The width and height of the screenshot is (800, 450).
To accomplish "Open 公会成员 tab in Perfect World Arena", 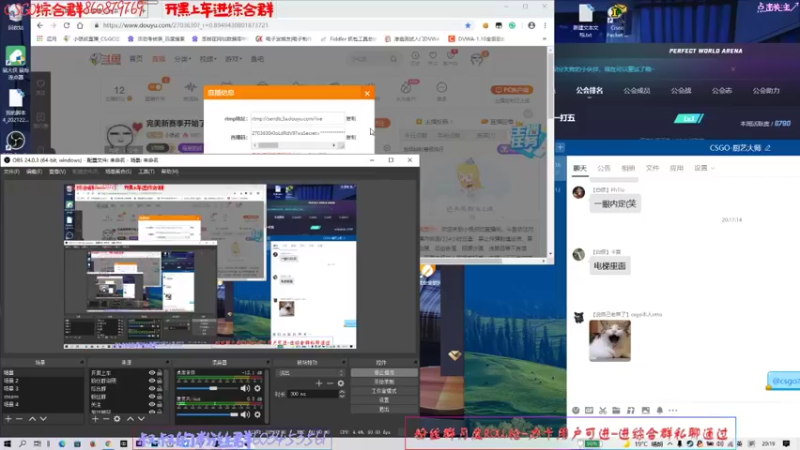I will (x=637, y=90).
